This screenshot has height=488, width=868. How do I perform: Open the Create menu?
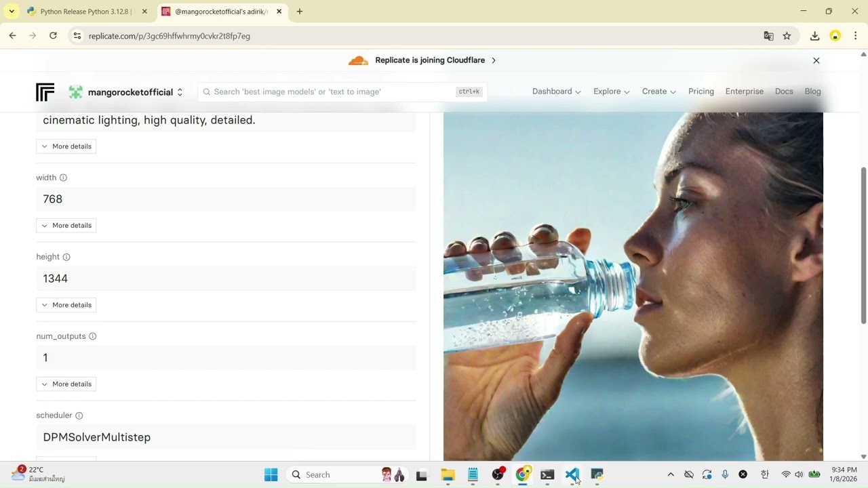pyautogui.click(x=658, y=91)
